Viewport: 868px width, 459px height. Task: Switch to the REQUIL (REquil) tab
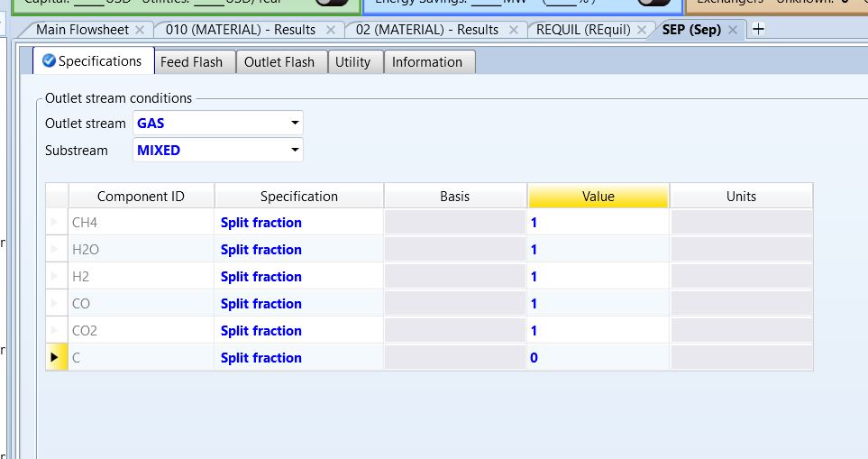[x=583, y=30]
